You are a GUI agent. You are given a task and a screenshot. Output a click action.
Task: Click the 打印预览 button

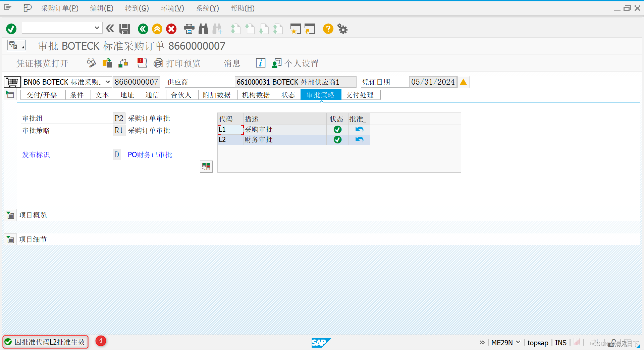coord(177,63)
